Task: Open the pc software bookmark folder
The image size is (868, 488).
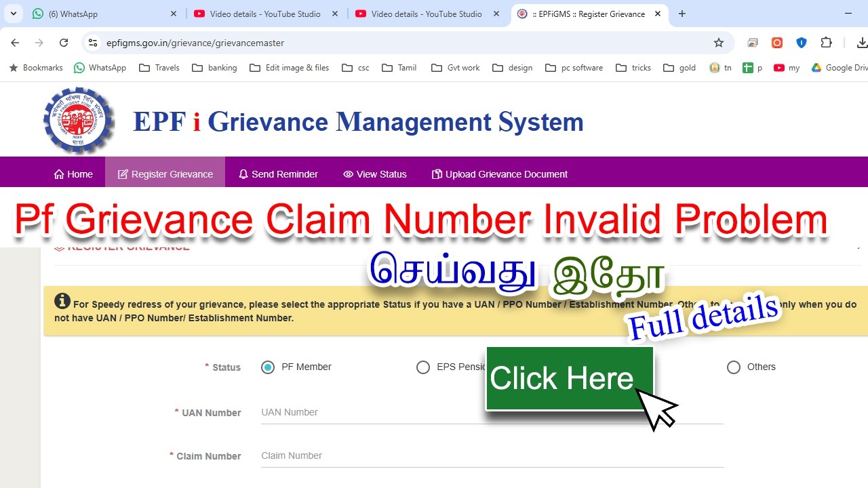Action: coord(574,68)
